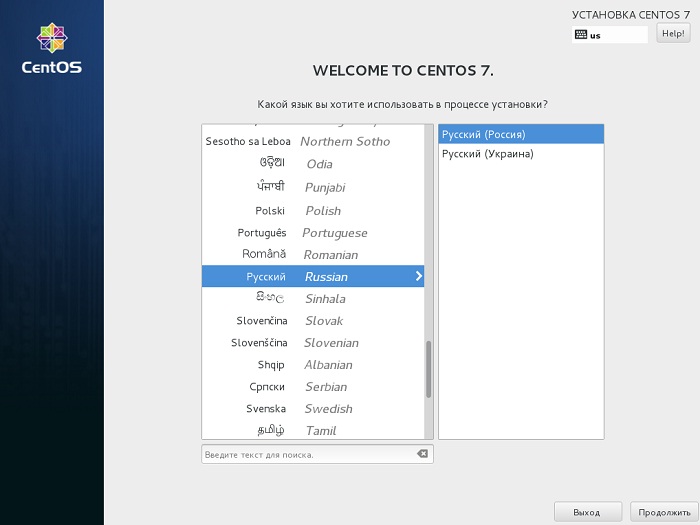Click the Выход button
Viewport: 700px width, 525px height.
pos(588,512)
